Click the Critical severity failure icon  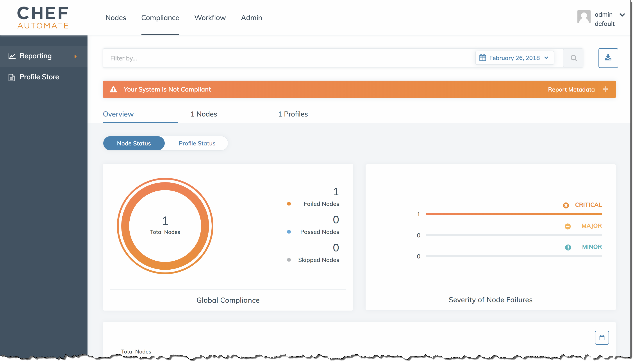tap(566, 205)
